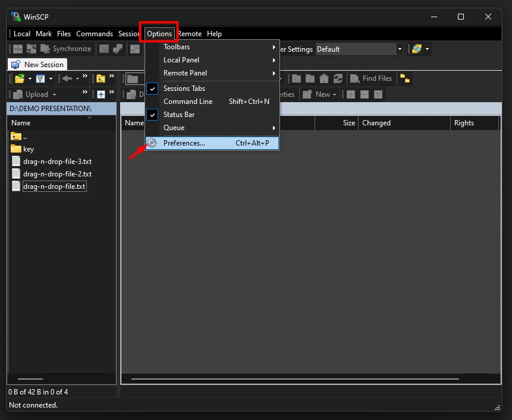Image resolution: width=512 pixels, height=420 pixels.
Task: Click the remote path folder combo box
Action: click(x=135, y=78)
